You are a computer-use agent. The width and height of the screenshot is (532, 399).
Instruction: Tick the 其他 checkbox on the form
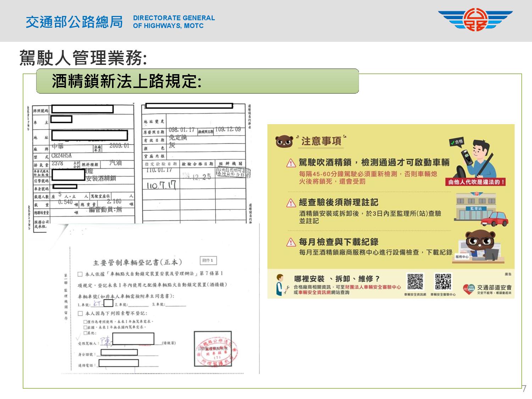tap(85, 333)
